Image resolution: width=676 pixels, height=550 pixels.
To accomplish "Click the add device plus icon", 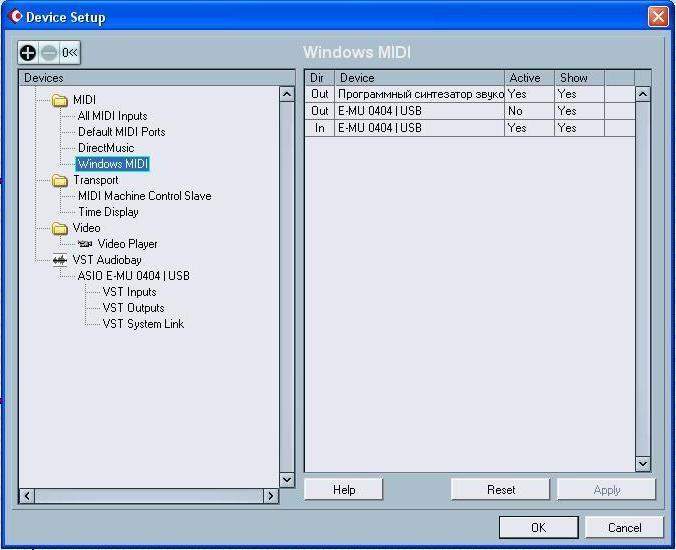I will pyautogui.click(x=28, y=53).
